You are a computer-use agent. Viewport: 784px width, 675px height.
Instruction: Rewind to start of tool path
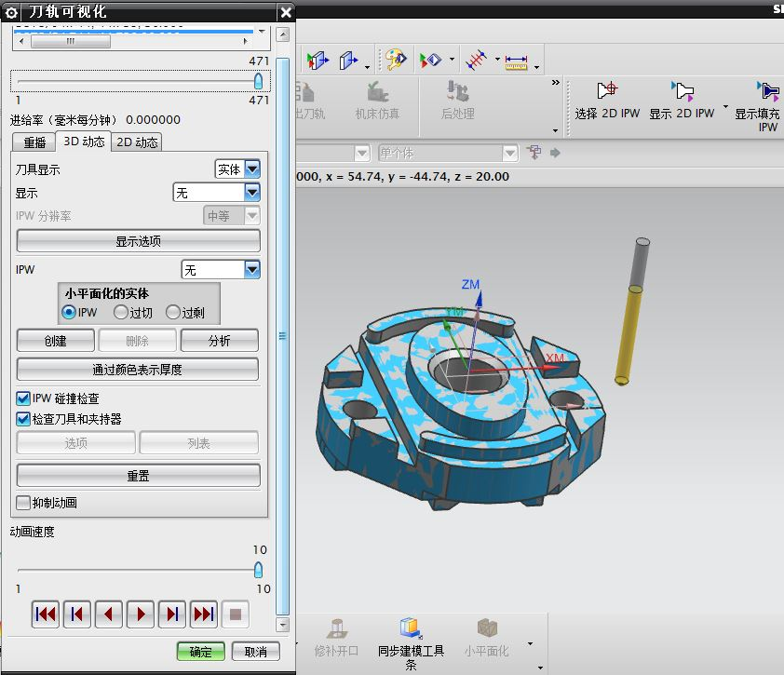point(45,614)
